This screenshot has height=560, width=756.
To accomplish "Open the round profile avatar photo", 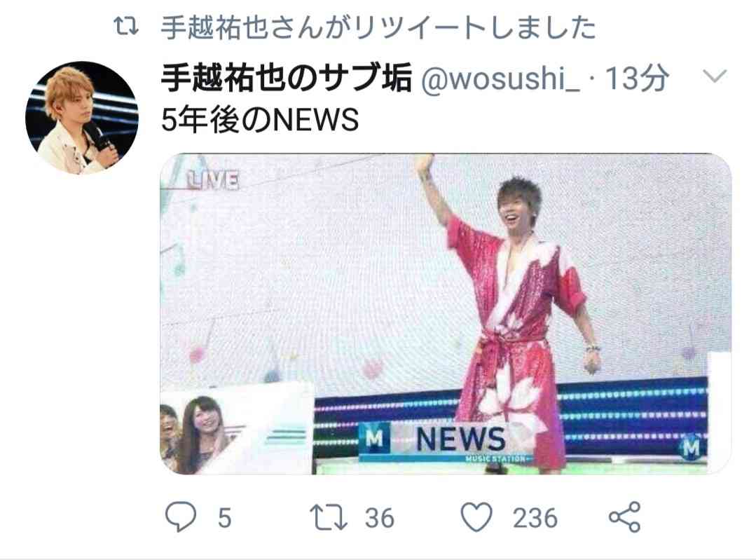I will 82,118.
